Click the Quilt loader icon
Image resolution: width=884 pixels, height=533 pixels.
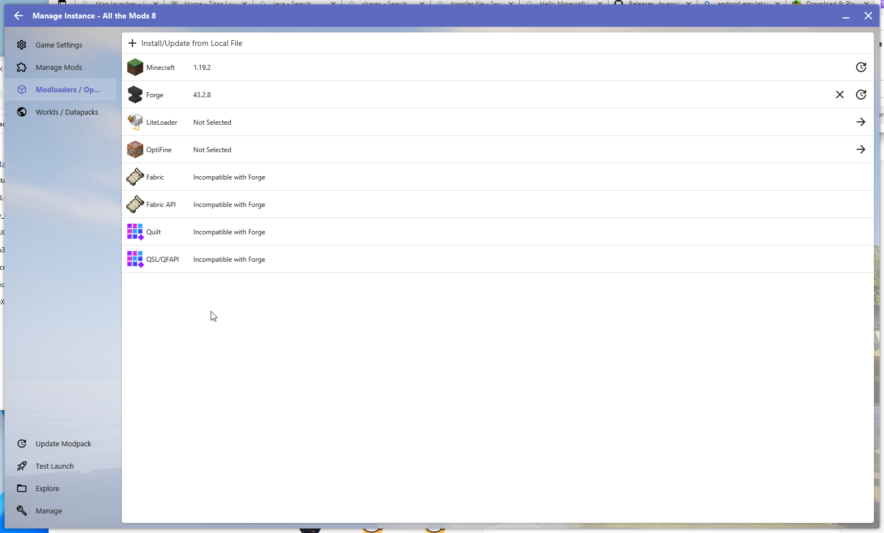135,232
